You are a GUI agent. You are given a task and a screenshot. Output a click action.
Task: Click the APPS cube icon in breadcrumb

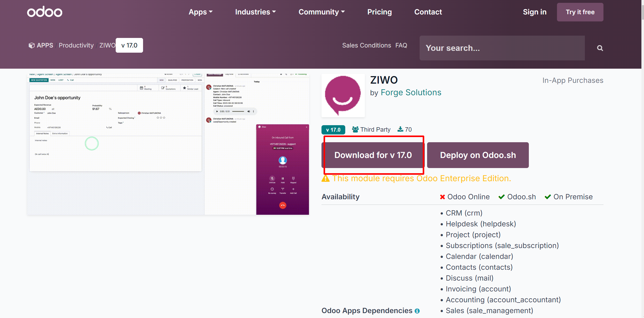point(32,45)
